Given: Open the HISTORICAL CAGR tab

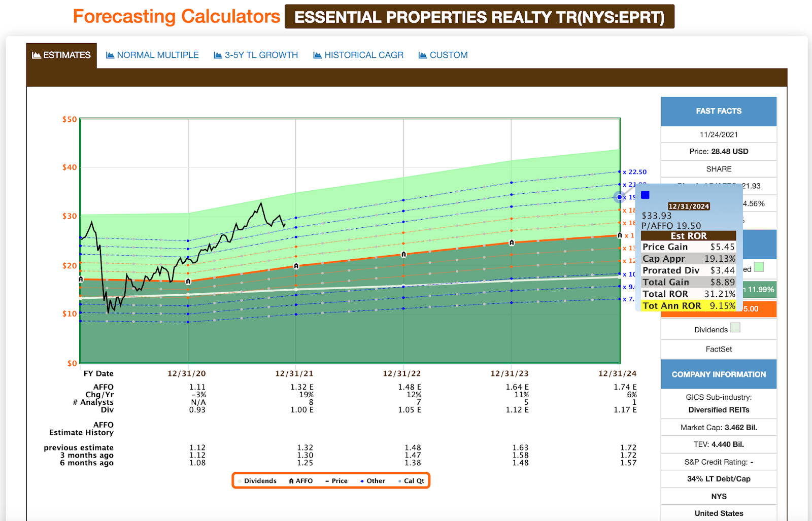Looking at the screenshot, I should 358,55.
